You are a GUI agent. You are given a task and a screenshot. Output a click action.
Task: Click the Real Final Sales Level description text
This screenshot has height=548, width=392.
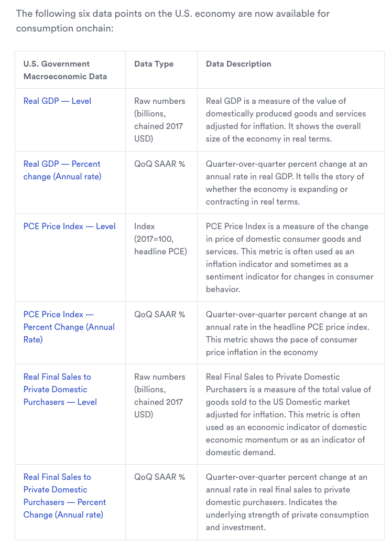(288, 414)
